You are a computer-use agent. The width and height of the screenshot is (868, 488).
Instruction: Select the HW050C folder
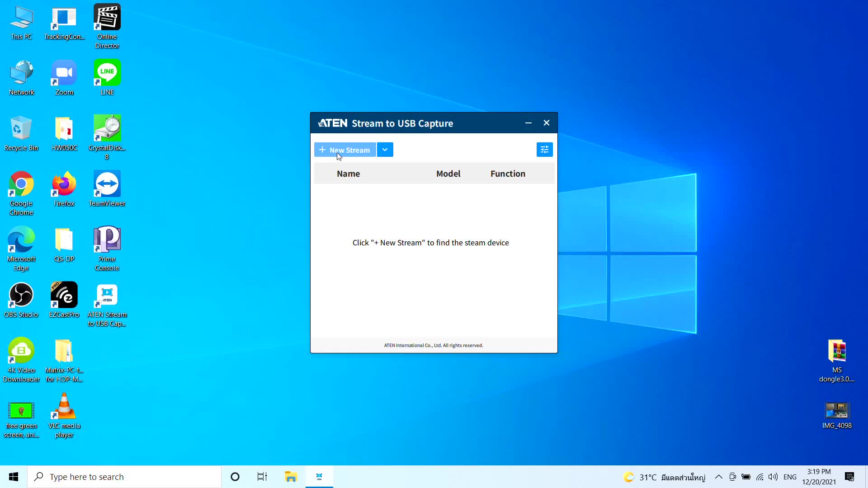click(x=64, y=134)
